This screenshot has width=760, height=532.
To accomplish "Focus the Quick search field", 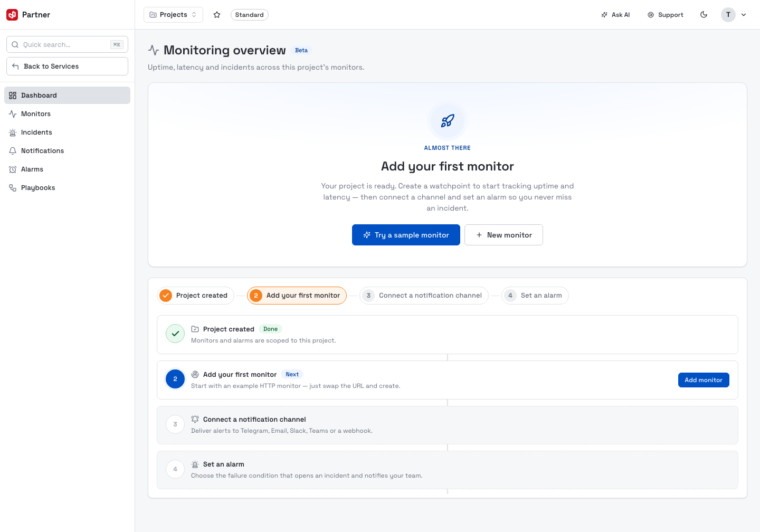I will pos(67,44).
